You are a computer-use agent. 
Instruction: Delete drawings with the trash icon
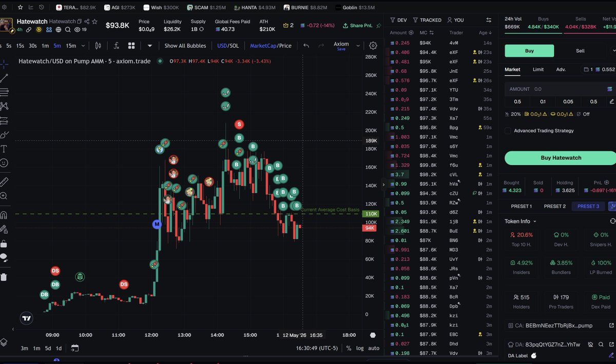[4, 277]
